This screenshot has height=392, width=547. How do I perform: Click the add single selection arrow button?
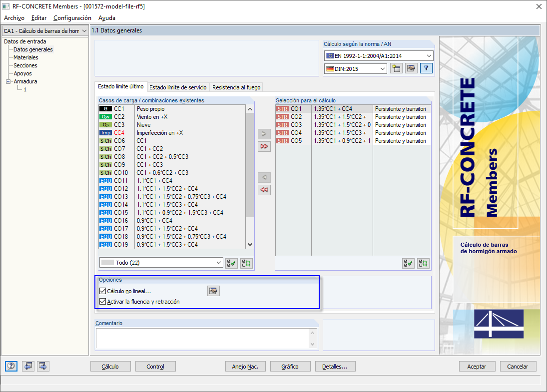coord(264,133)
